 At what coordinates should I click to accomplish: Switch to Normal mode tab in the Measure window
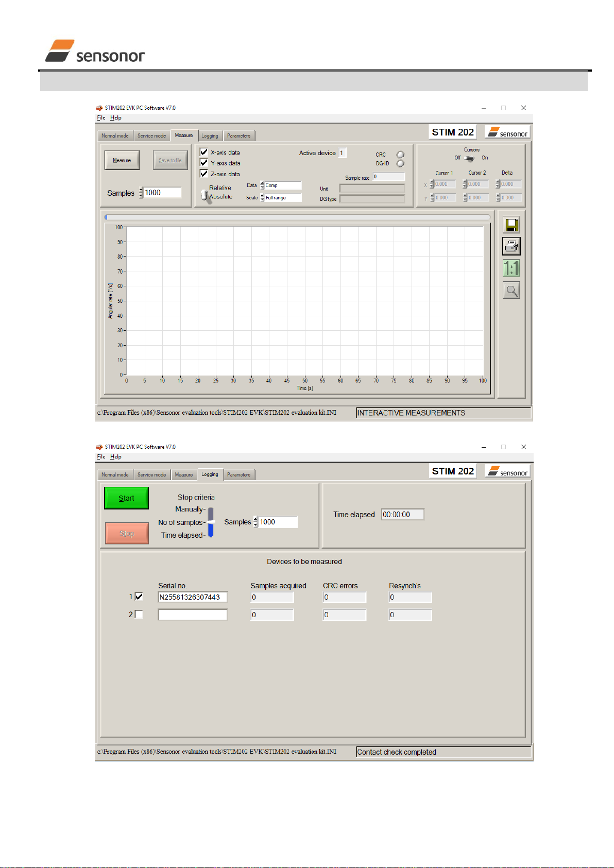(x=115, y=136)
